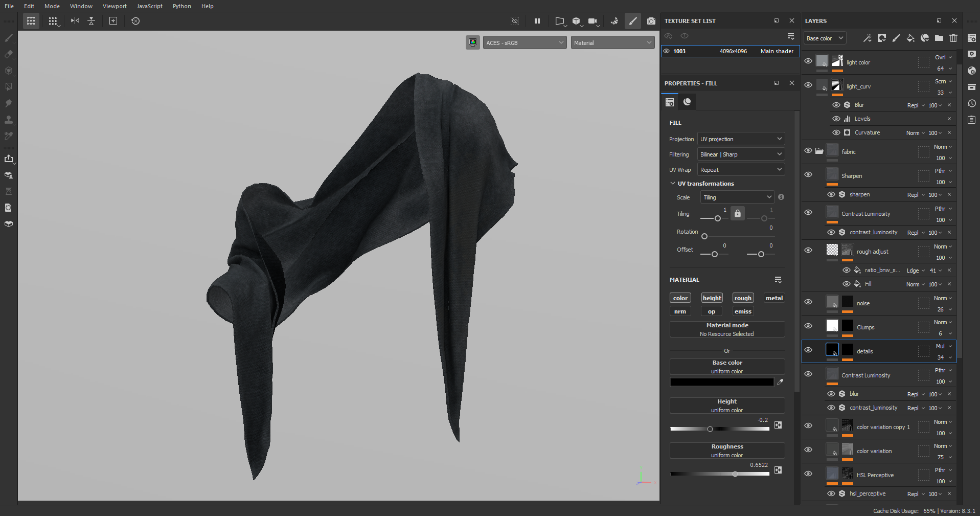Open the Python menu
This screenshot has height=516, width=980.
[x=181, y=6]
